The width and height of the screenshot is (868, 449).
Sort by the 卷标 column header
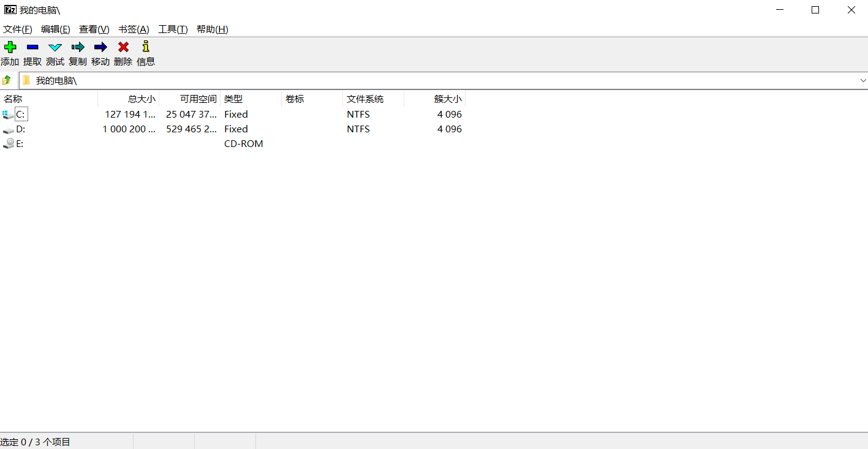click(x=312, y=99)
